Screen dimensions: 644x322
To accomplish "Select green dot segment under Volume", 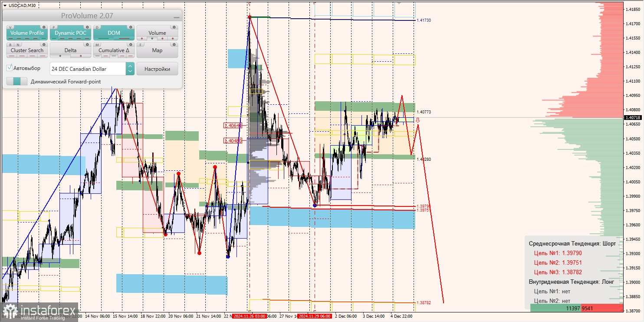I will tap(152, 38).
